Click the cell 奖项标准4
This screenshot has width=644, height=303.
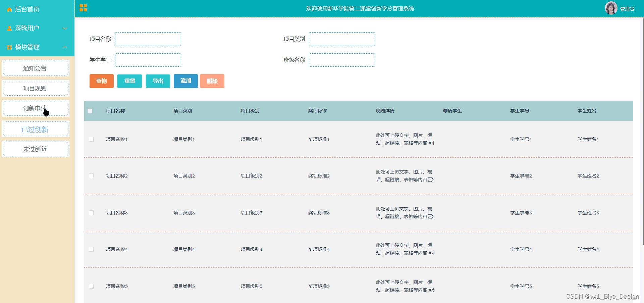point(319,249)
